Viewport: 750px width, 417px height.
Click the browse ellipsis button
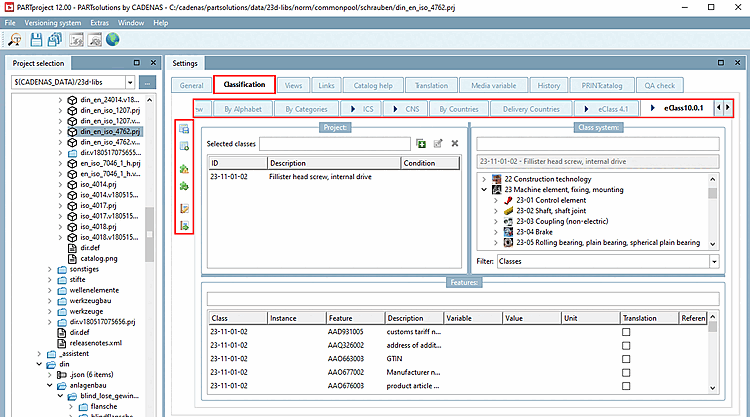click(147, 82)
